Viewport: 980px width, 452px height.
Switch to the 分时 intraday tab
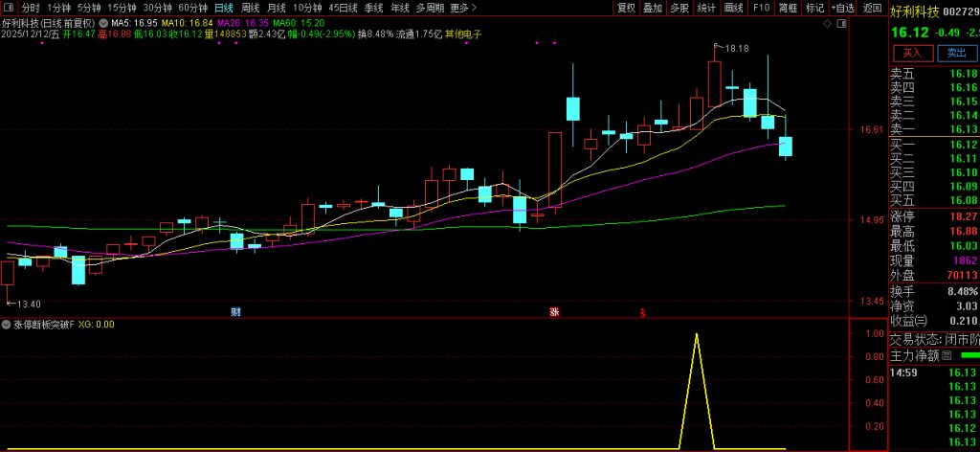tap(31, 8)
